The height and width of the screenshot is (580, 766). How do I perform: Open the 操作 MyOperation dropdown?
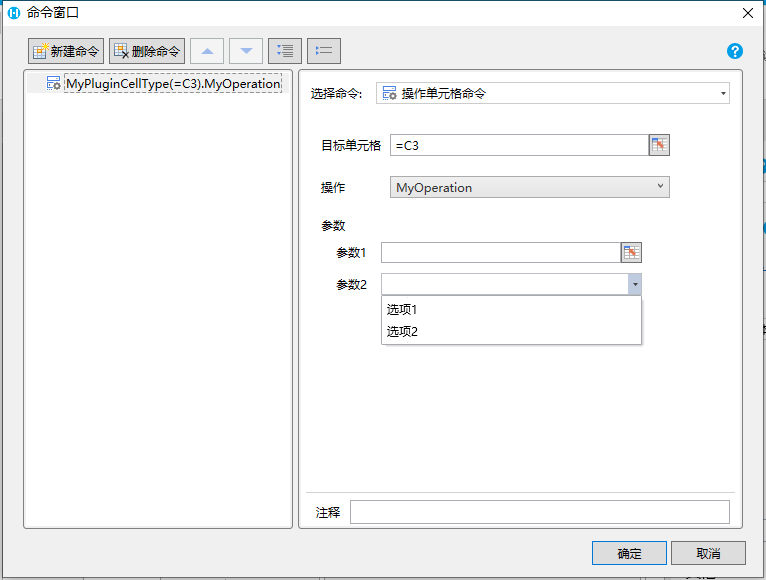(530, 187)
